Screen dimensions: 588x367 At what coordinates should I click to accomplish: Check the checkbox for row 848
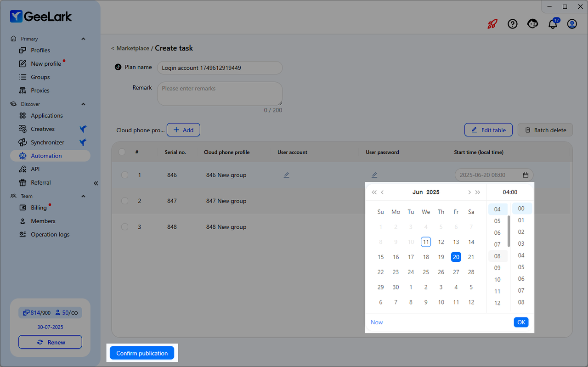coord(124,227)
